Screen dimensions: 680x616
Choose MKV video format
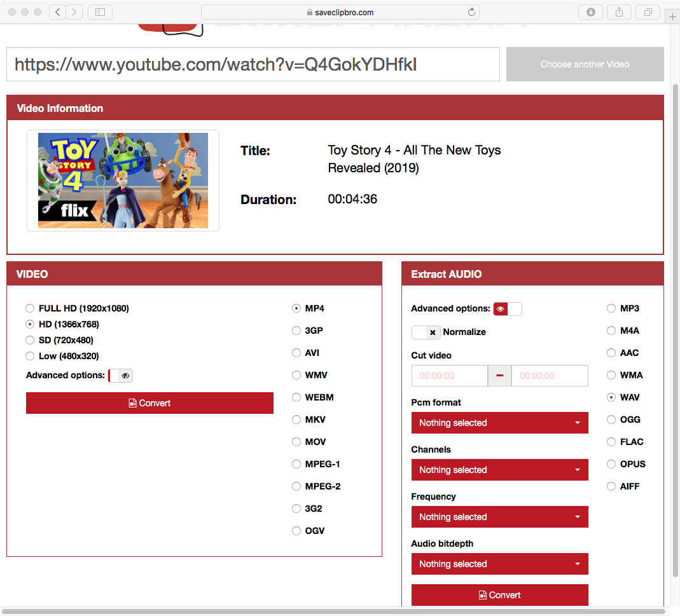pyautogui.click(x=296, y=420)
